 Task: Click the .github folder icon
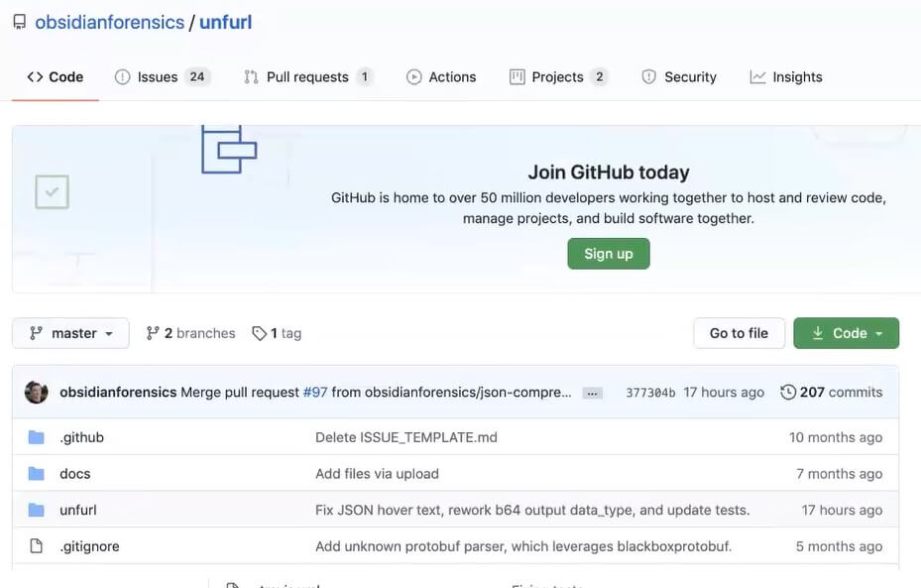(x=37, y=437)
